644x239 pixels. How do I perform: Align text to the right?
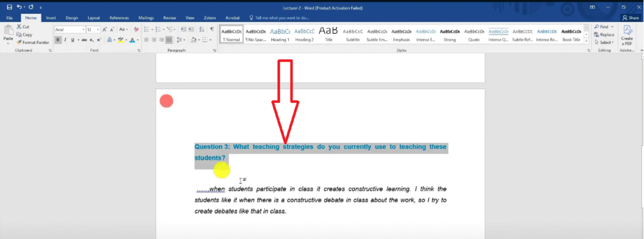(x=162, y=40)
